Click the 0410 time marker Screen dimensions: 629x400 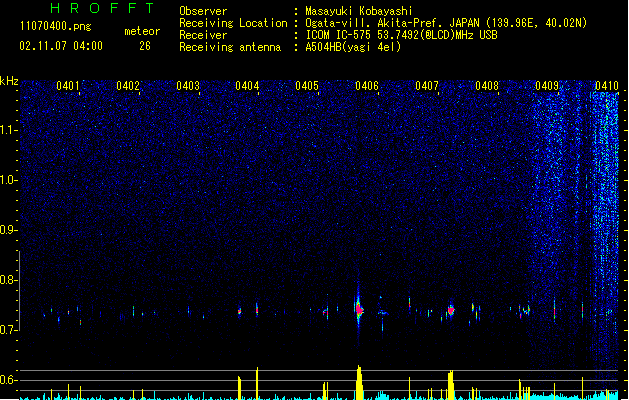tap(607, 86)
